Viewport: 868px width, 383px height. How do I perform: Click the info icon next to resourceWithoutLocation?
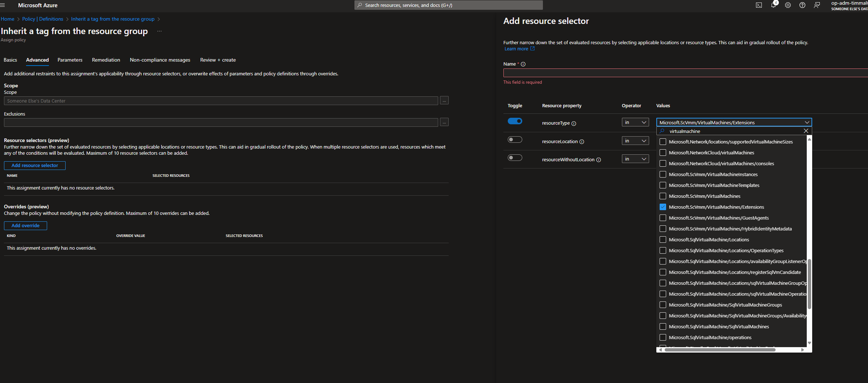599,160
